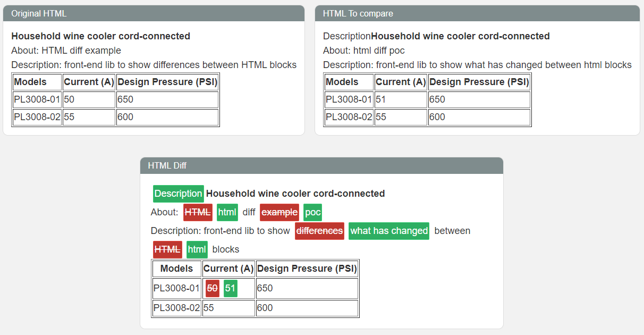Select PL3008-01 cell in HTML To compare table

pos(349,99)
